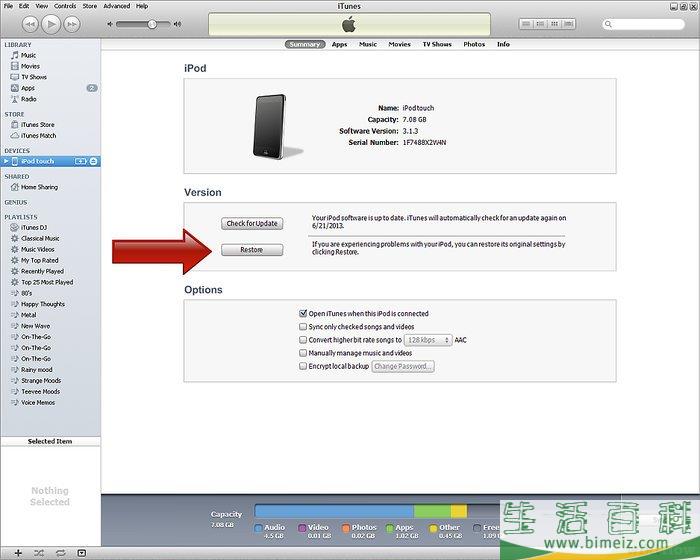Switch to the Summary tab
The width and height of the screenshot is (700, 560).
[x=304, y=44]
